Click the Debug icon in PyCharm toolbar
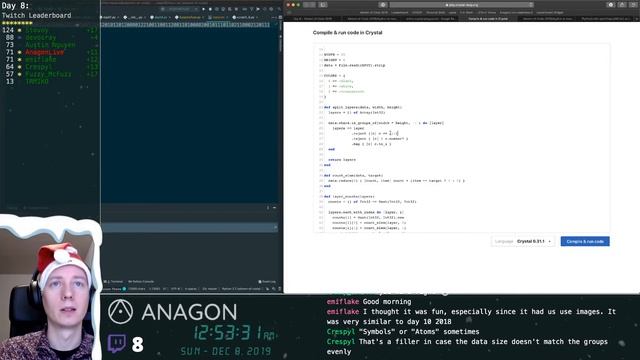 point(210,9)
